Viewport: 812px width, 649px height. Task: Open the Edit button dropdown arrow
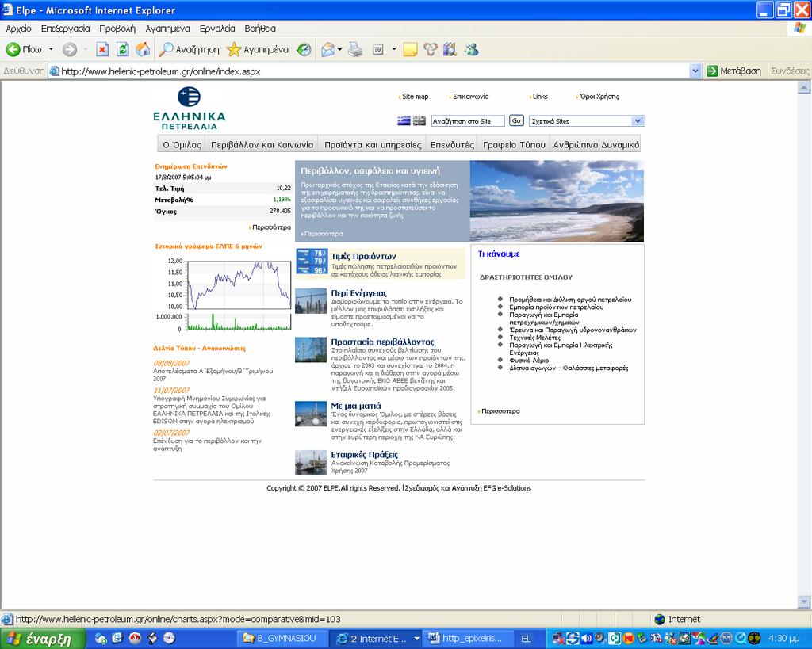coord(394,50)
